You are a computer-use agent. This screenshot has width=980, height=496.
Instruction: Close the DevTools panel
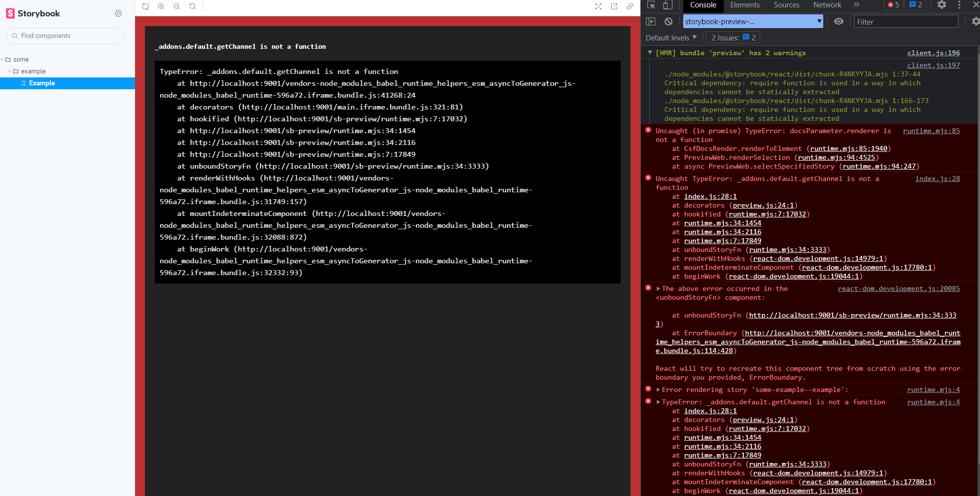click(x=977, y=5)
